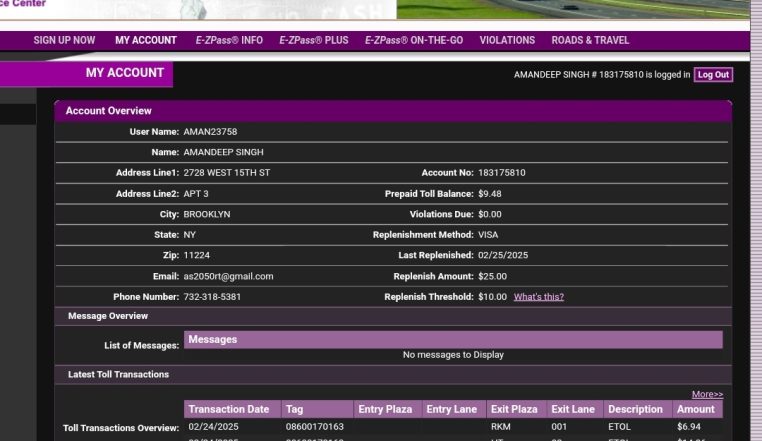762x441 pixels.
Task: Click the 001 exit lane cell
Action: click(x=559, y=426)
